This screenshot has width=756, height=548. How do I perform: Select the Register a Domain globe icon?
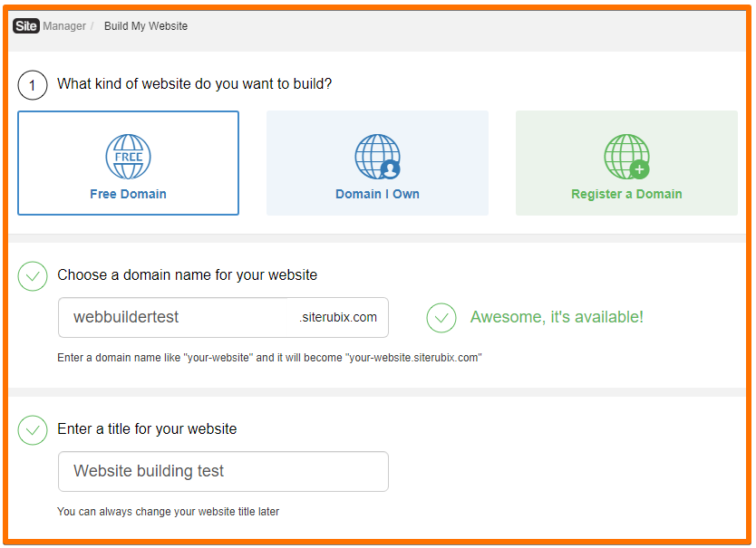[x=626, y=157]
